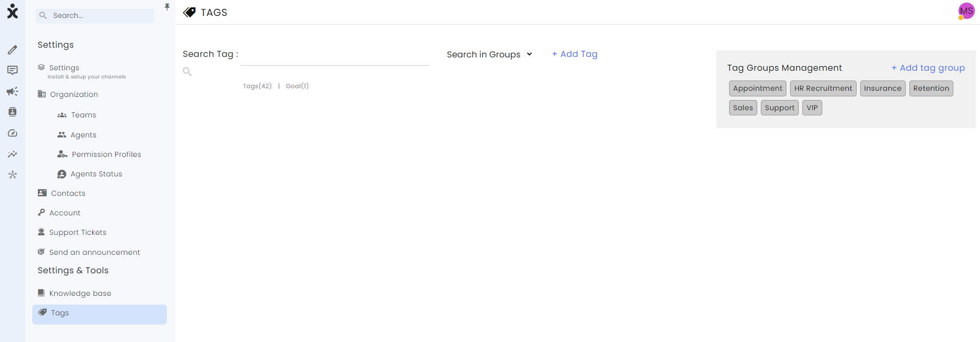Select the Tags menu item
Image resolution: width=980 pixels, height=342 pixels.
pos(99,314)
